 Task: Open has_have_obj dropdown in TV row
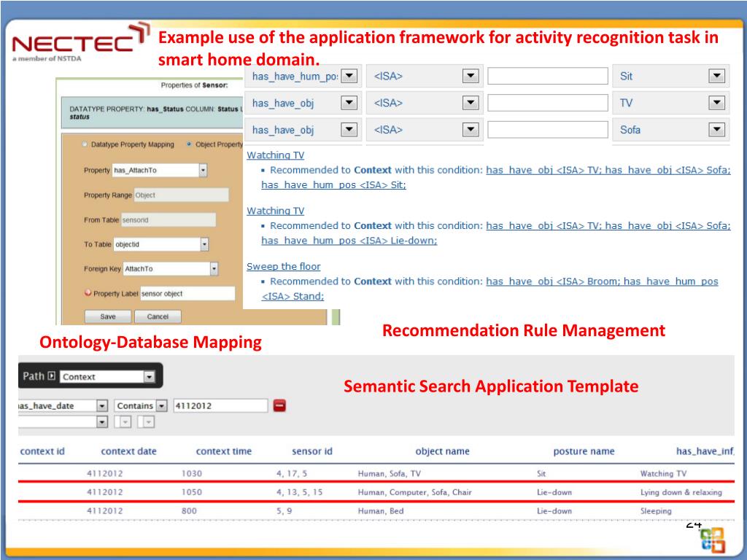coord(349,103)
